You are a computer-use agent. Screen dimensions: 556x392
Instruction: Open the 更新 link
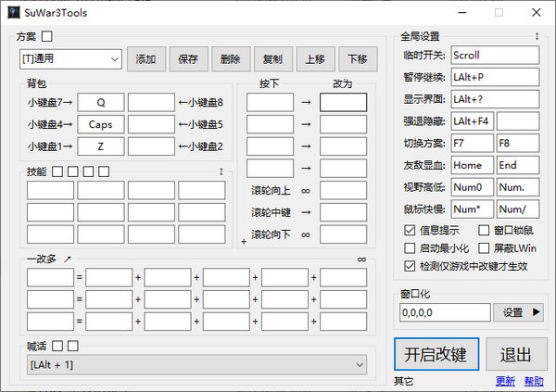click(x=505, y=382)
